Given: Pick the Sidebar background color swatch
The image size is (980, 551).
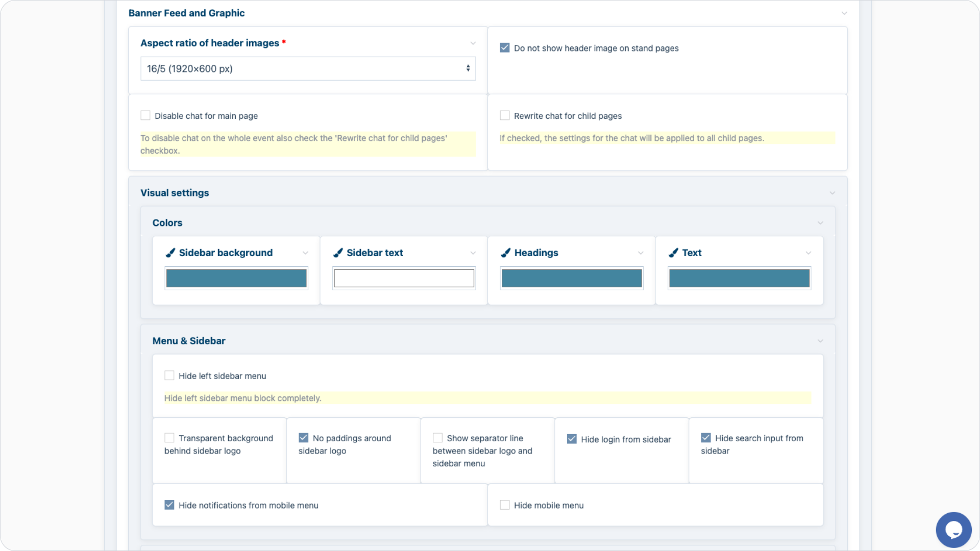Looking at the screenshot, I should (236, 279).
